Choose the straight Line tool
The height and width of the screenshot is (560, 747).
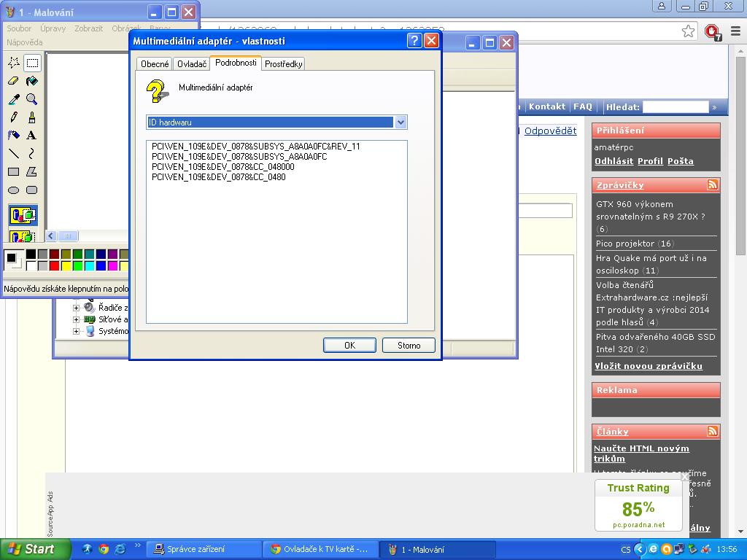click(14, 153)
